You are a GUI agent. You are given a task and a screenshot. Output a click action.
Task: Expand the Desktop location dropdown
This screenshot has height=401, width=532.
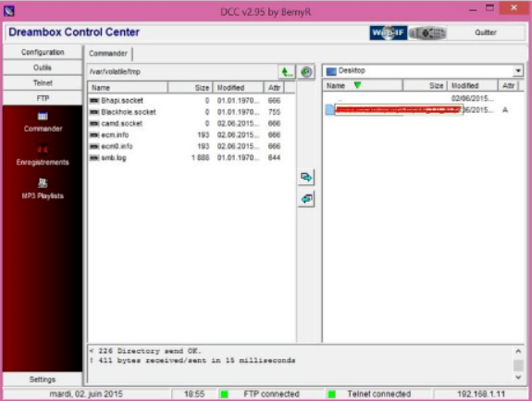[518, 70]
